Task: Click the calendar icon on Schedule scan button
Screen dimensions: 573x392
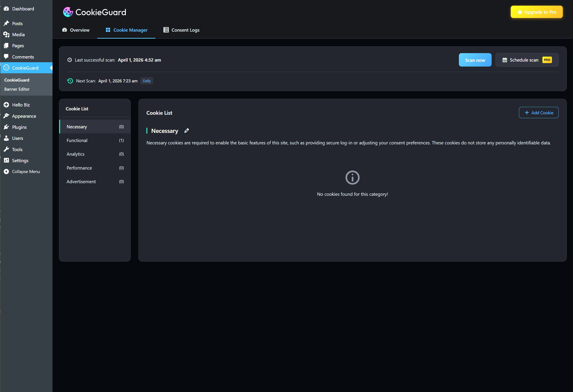Action: [x=505, y=60]
